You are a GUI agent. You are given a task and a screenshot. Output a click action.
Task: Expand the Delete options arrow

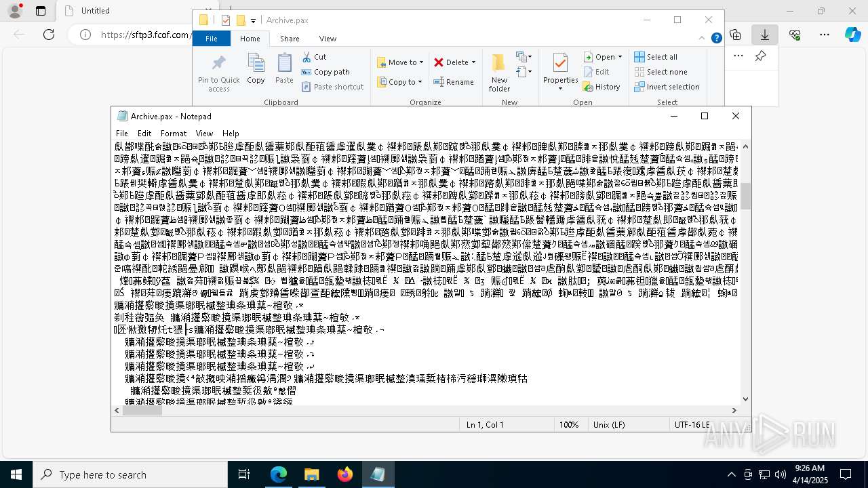473,62
